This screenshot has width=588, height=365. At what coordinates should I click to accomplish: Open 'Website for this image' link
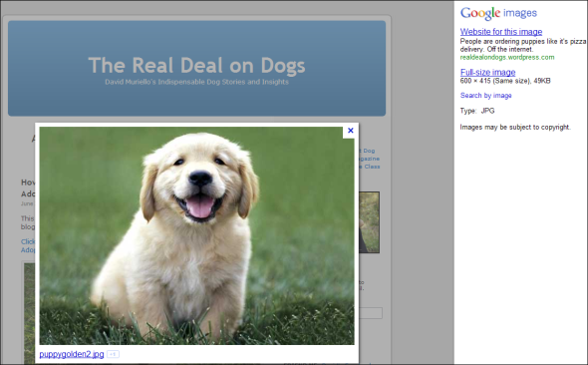click(501, 32)
